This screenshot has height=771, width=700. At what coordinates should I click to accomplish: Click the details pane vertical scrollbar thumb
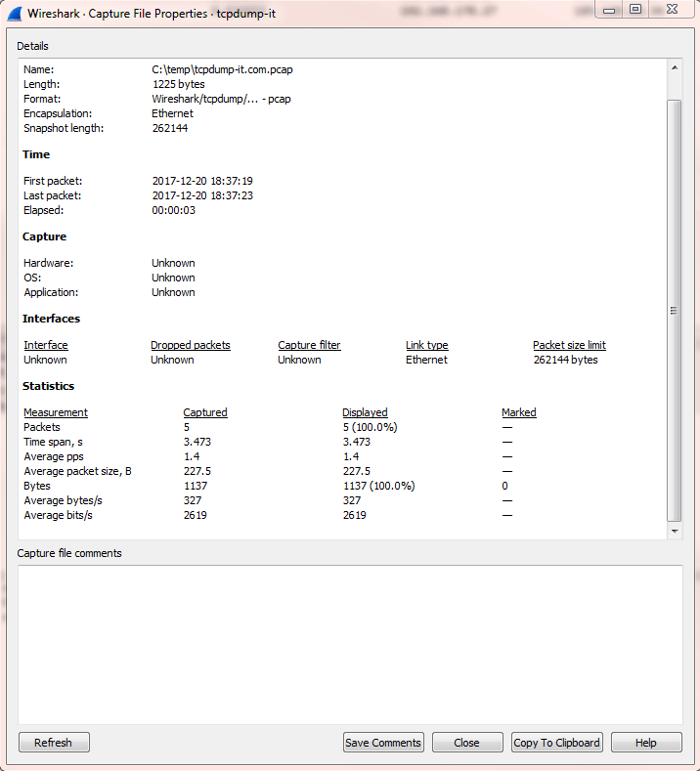point(675,309)
